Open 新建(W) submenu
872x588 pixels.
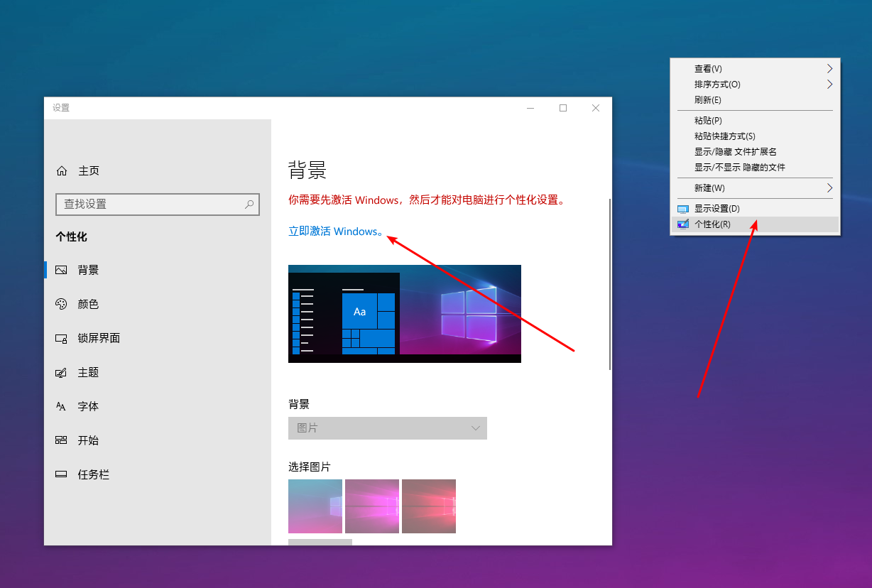pos(756,188)
